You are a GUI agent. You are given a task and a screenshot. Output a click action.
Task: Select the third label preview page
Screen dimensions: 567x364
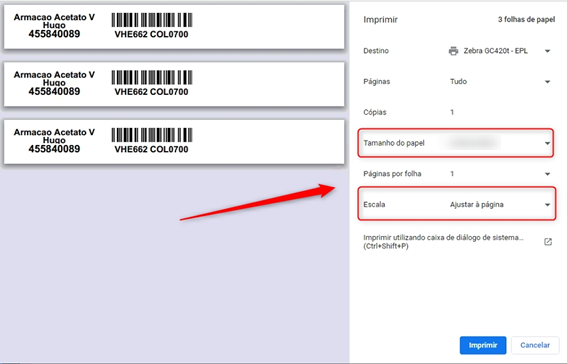click(174, 142)
